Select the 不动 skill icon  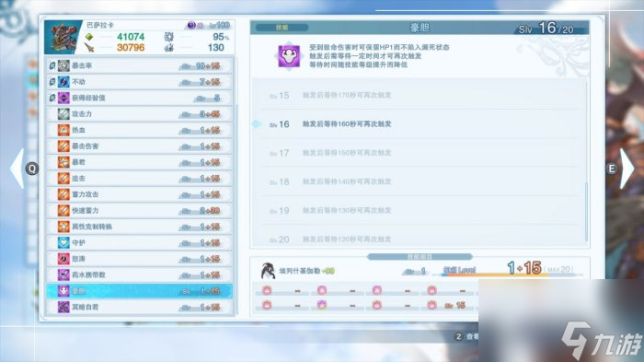point(63,82)
